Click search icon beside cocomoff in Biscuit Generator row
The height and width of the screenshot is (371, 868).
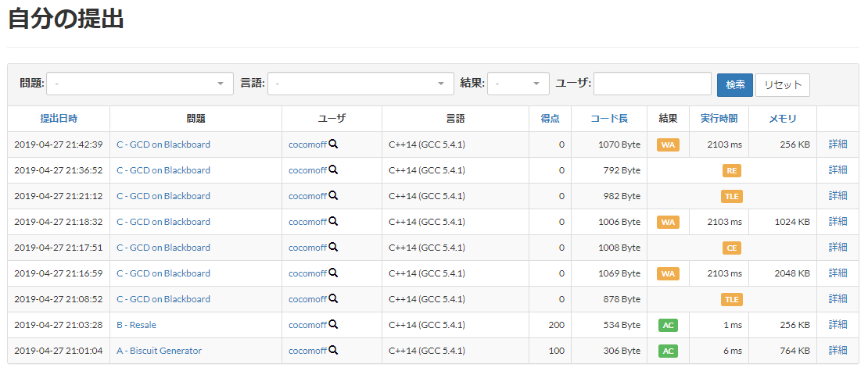tap(333, 351)
